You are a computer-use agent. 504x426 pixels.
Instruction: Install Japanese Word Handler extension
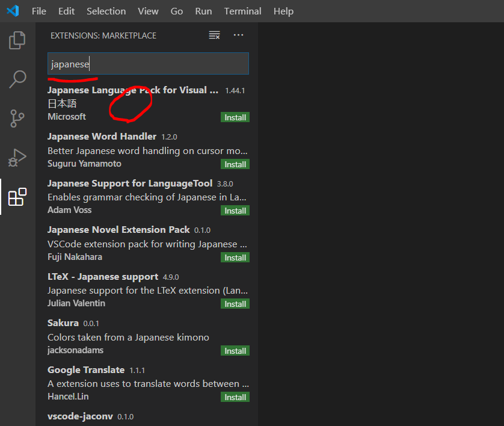[x=235, y=164]
